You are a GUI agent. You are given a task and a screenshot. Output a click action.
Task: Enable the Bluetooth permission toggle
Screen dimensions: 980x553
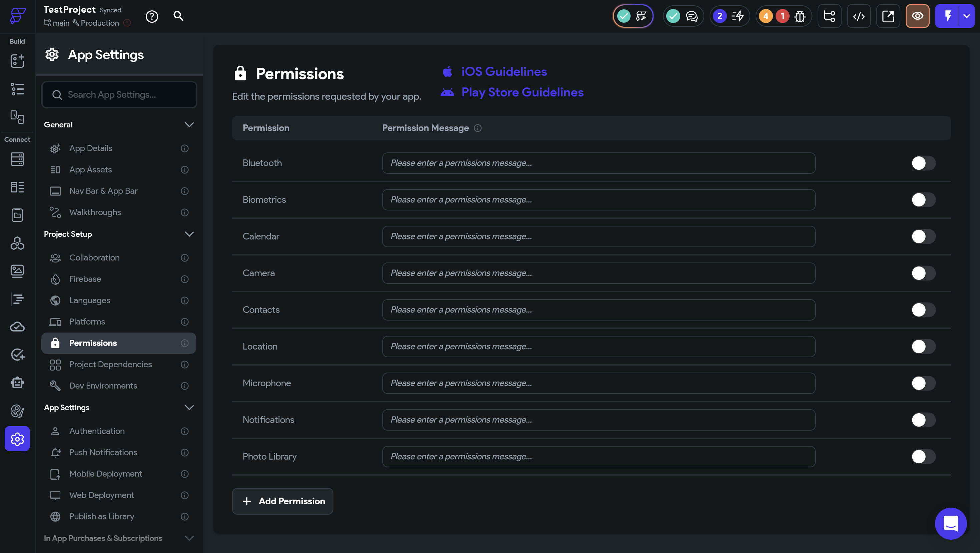[923, 163]
